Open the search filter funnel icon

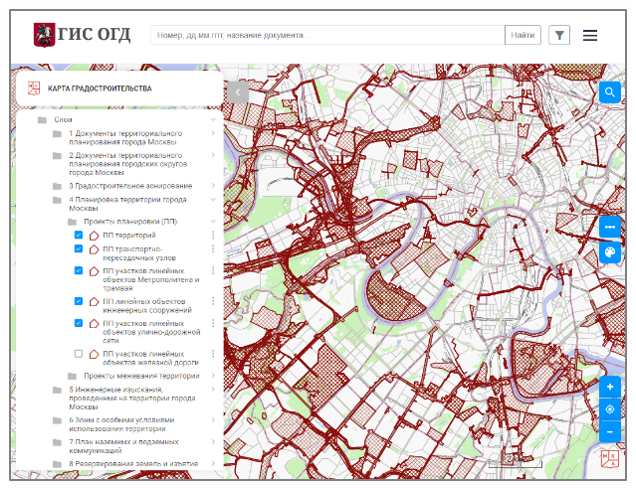[559, 35]
